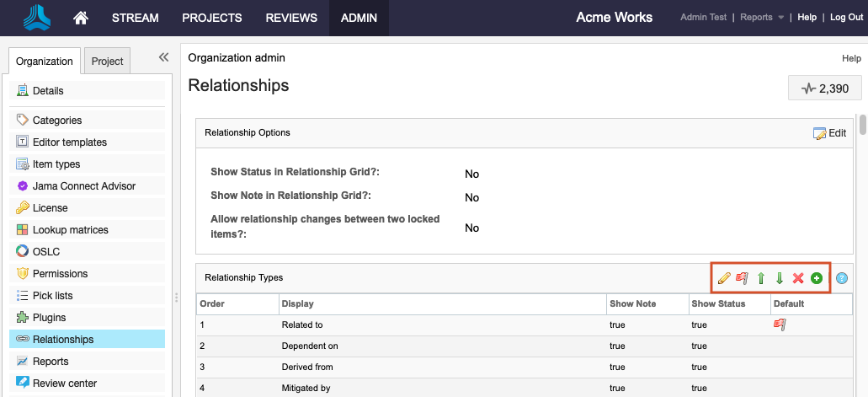Click the red flag set default icon
The image size is (868, 397).
click(743, 278)
